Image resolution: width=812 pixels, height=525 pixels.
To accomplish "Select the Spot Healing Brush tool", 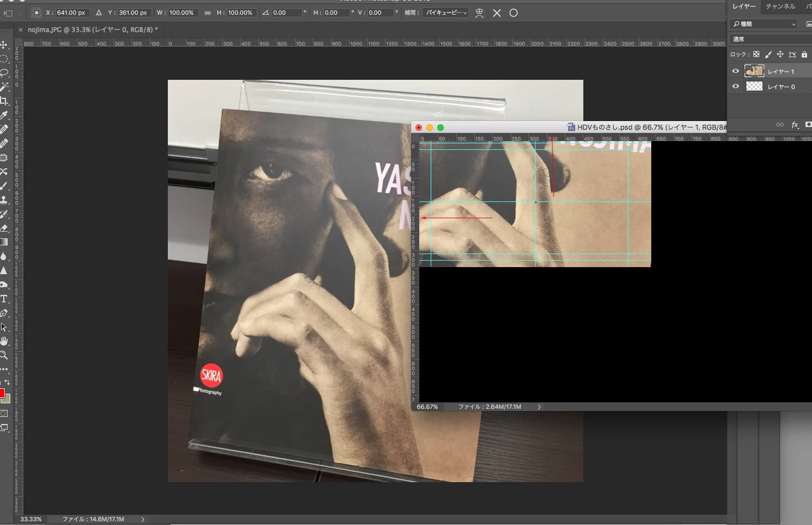I will [4, 129].
